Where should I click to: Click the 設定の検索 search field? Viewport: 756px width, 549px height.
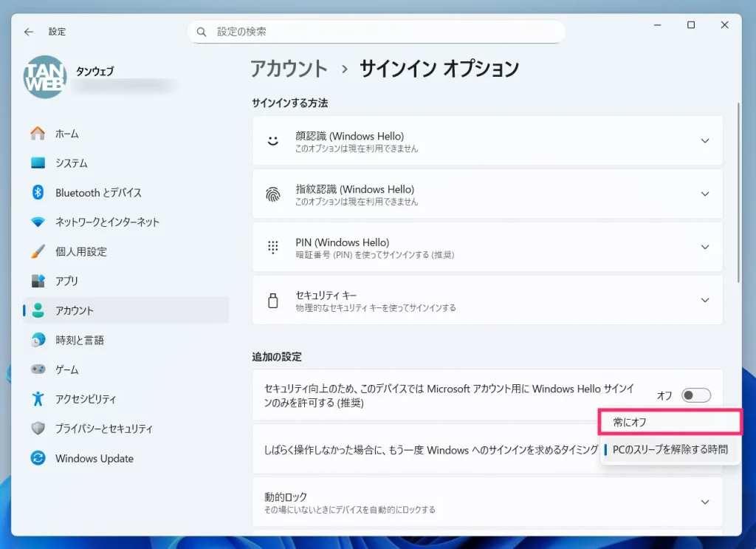coord(376,32)
